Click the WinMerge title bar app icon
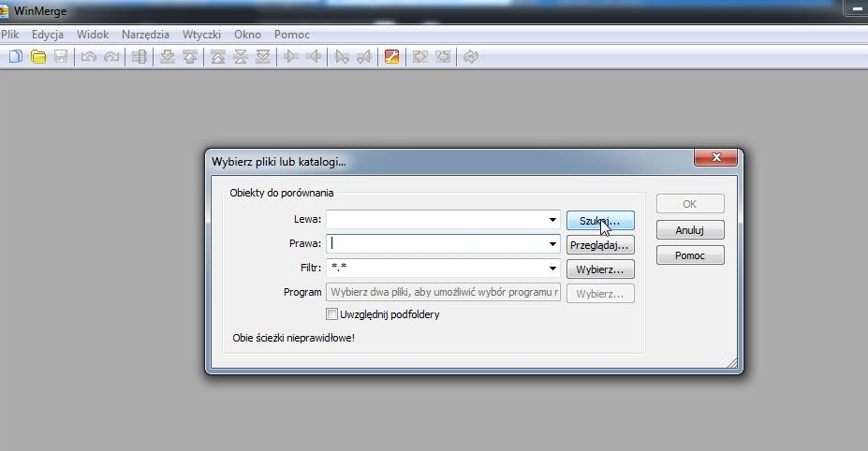The height and width of the screenshot is (451, 868). (x=4, y=11)
